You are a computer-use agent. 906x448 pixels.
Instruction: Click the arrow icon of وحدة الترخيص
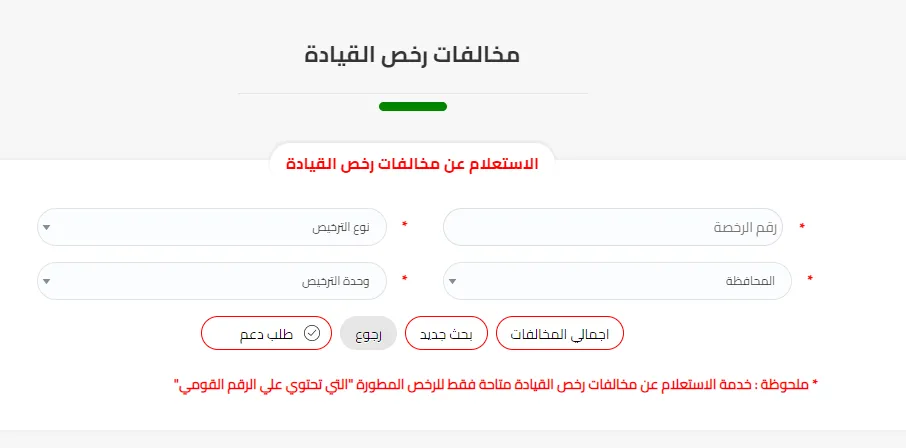[46, 281]
